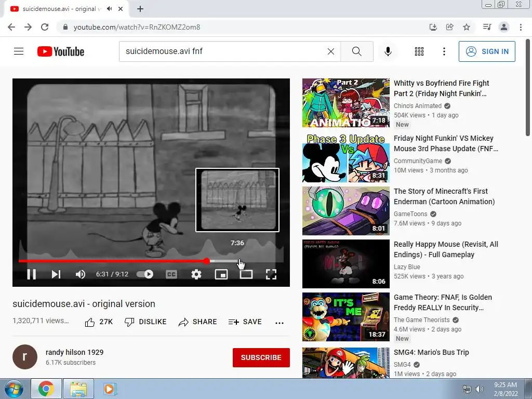Click the SHARE button

coord(197,322)
